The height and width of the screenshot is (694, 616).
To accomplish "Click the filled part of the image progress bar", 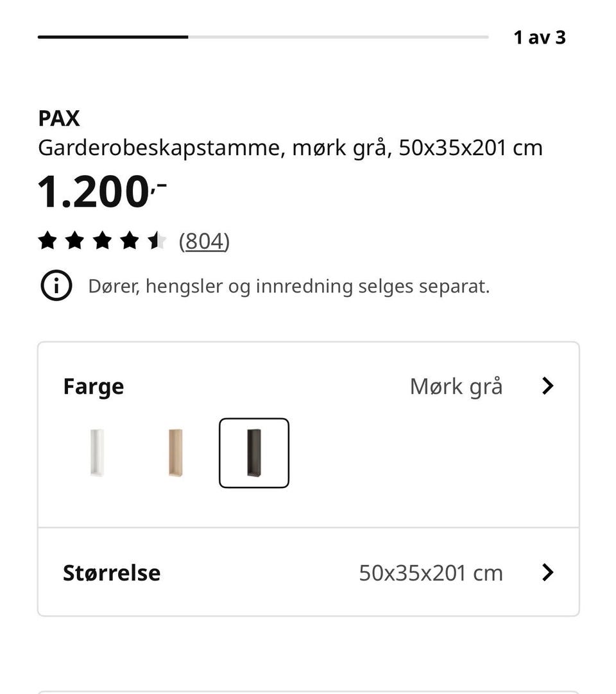I will (x=113, y=37).
